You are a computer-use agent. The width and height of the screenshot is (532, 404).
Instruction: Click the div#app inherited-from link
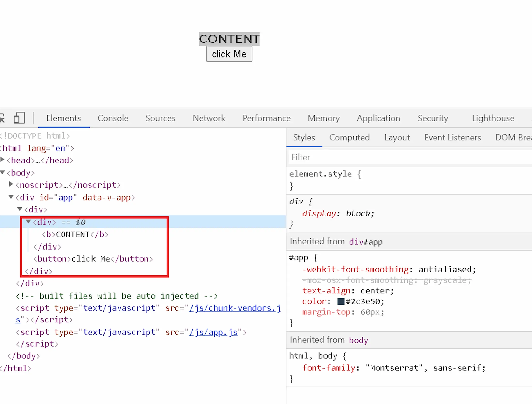[366, 242]
